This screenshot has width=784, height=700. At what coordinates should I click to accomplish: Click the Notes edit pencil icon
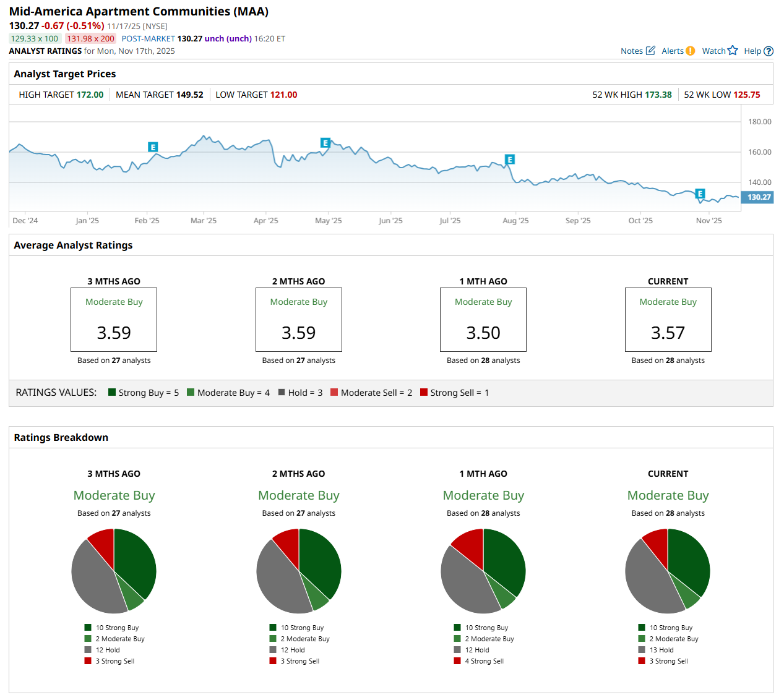pyautogui.click(x=650, y=51)
